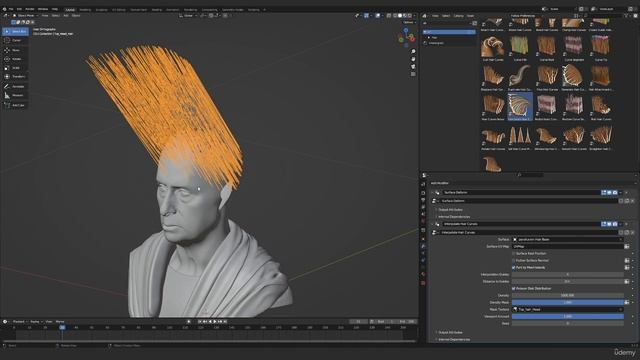
Task: Select the Select Box tool
Action: (15, 31)
